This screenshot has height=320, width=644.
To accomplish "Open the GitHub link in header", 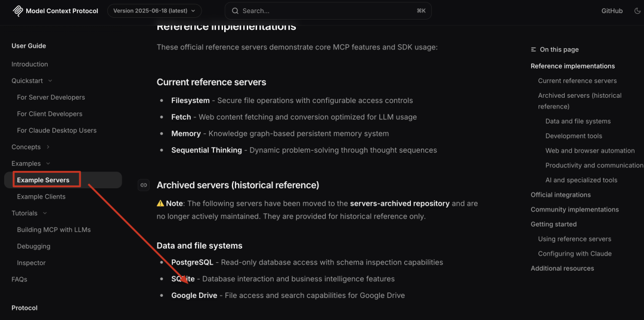I will tap(612, 11).
